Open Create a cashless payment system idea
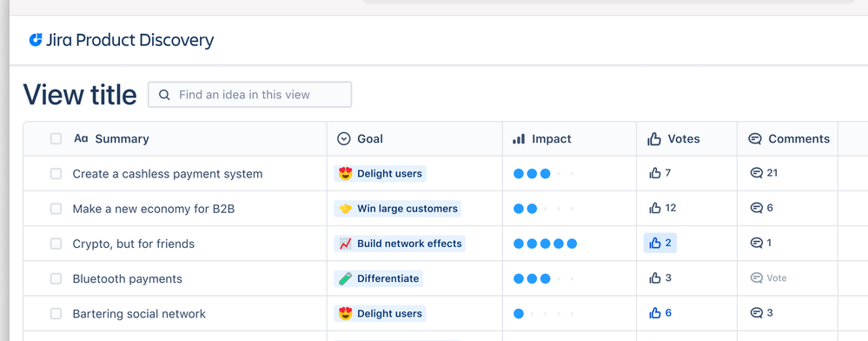 pyautogui.click(x=168, y=174)
